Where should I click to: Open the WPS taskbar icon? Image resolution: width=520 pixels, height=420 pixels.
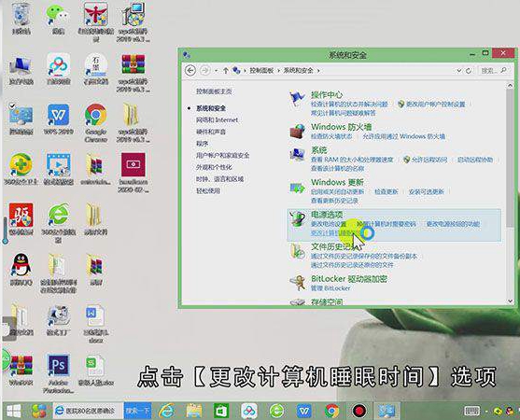(x=304, y=411)
